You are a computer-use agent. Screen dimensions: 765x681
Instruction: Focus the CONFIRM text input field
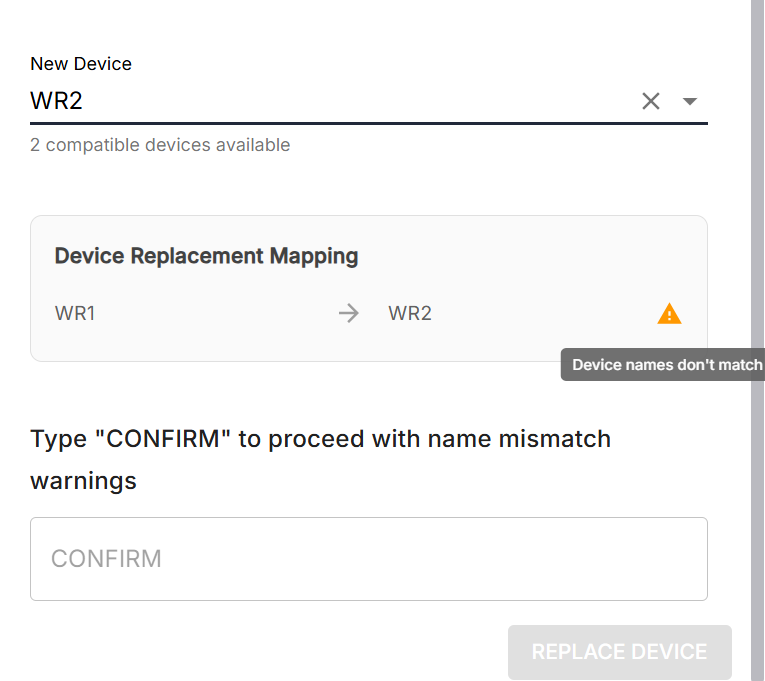click(368, 558)
